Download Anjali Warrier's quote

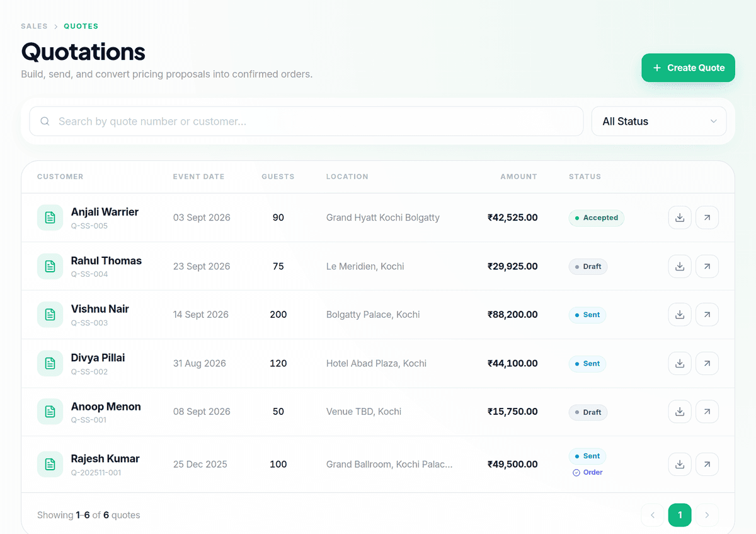point(680,218)
